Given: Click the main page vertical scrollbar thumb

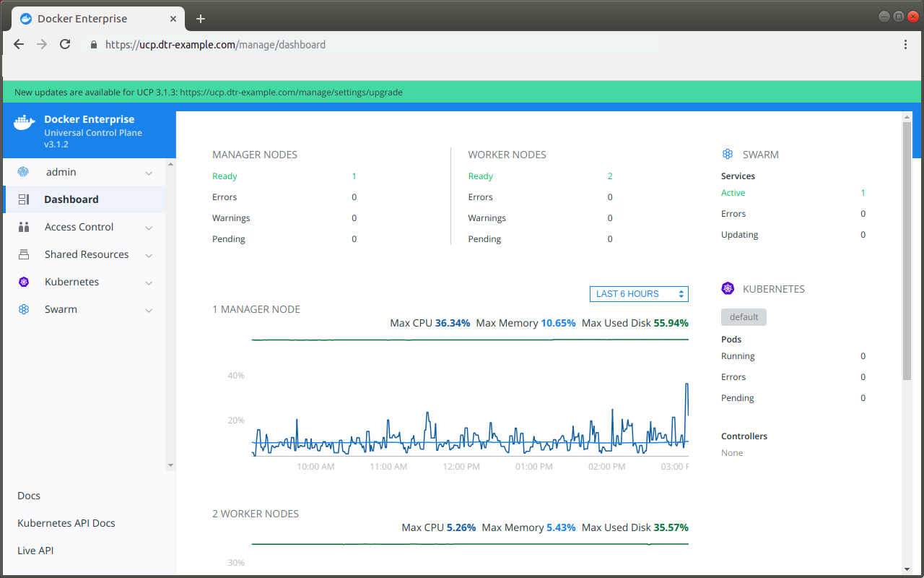Looking at the screenshot, I should pyautogui.click(x=907, y=251).
